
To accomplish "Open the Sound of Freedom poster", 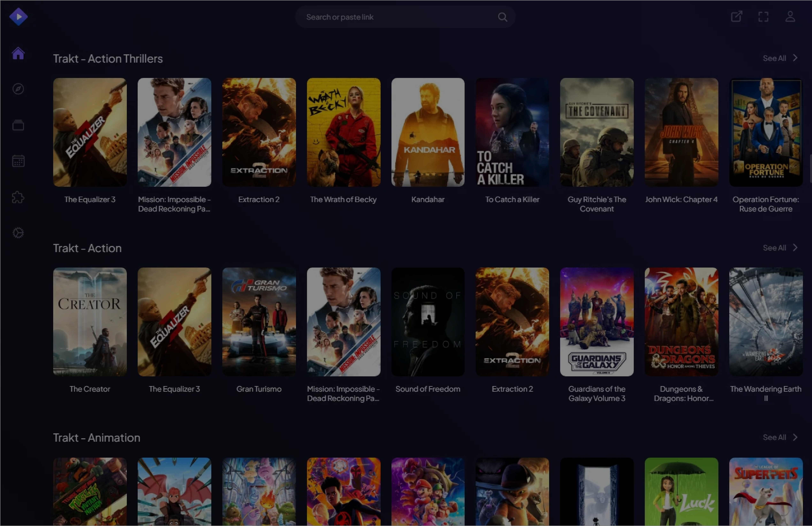I will click(x=428, y=322).
